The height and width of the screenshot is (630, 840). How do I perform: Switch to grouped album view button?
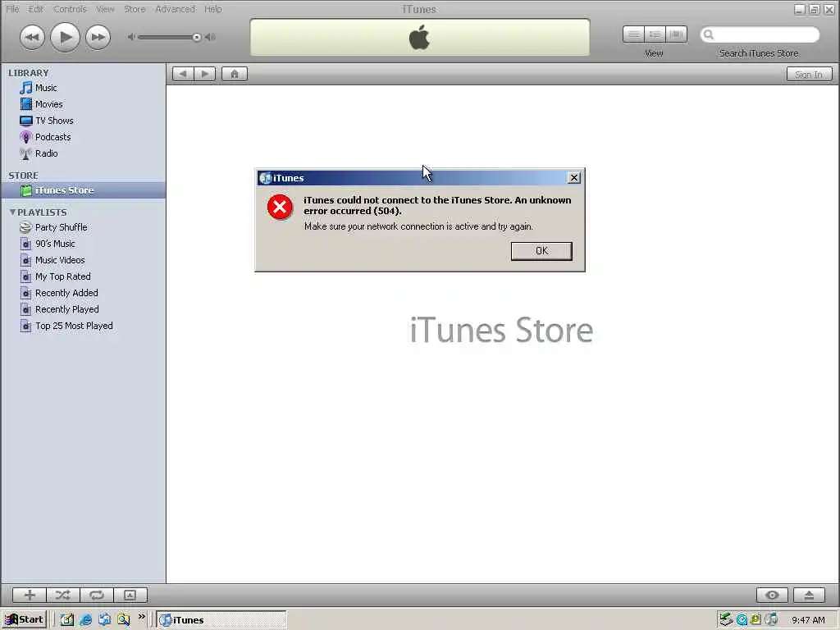pos(655,34)
